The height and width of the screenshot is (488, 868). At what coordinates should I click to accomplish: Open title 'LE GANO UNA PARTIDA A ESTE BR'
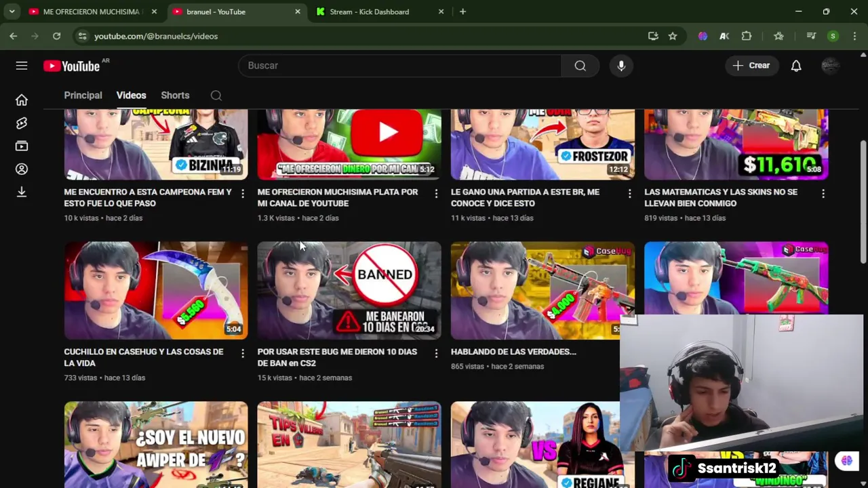tap(525, 197)
